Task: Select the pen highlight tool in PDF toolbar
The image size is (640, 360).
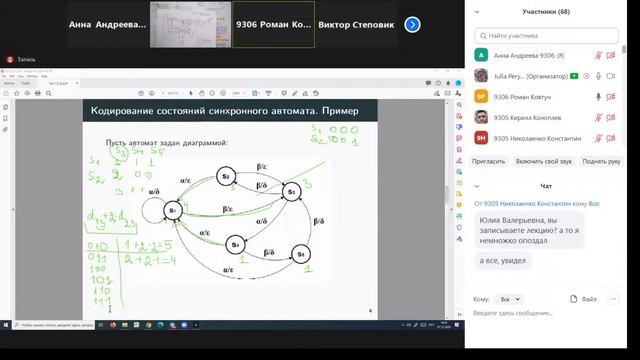Action: 295,93
